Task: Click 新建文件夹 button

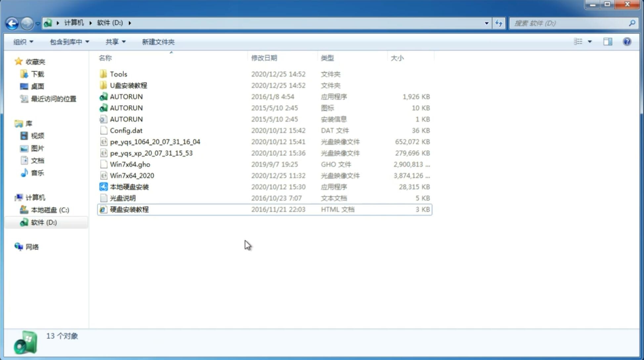Action: click(158, 42)
